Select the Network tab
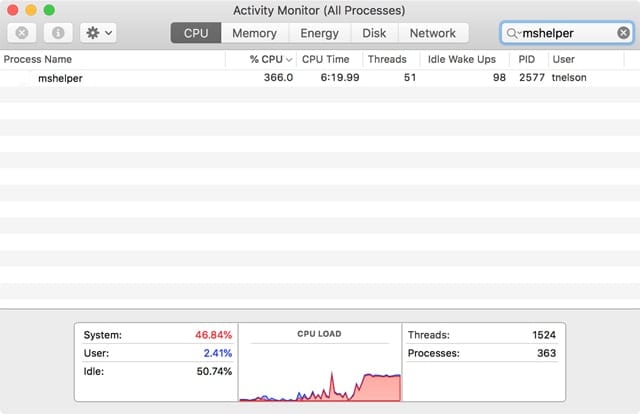Screen dimensions: 640x414 coord(432,33)
